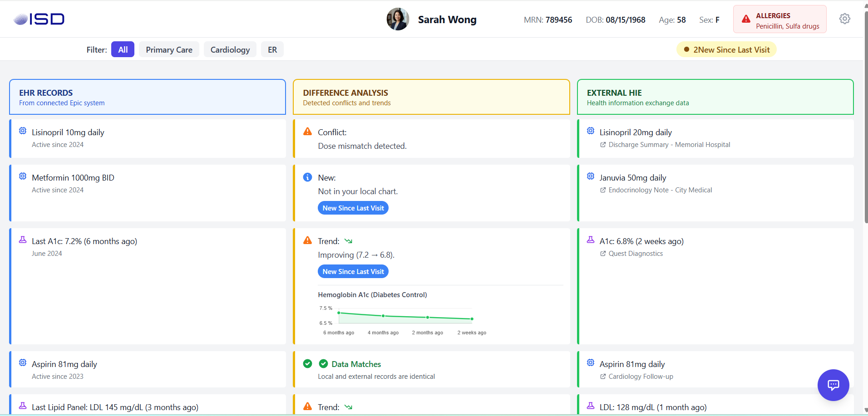868x416 pixels.
Task: Click the conflict warning icon for dose mismatch
Action: [307, 131]
